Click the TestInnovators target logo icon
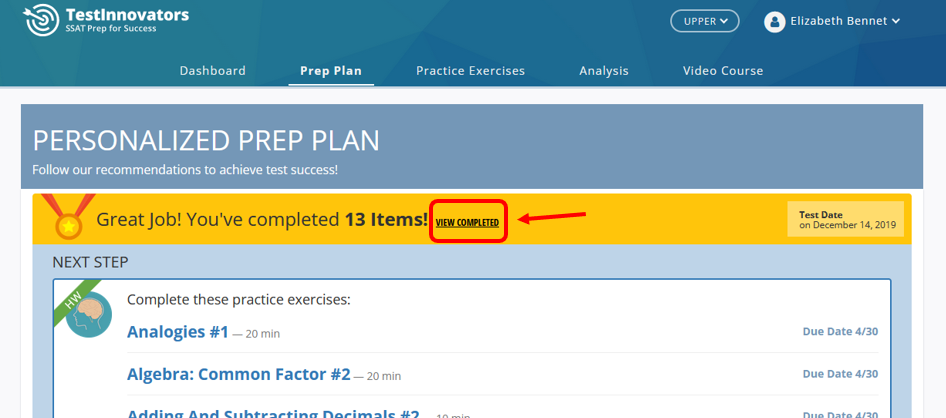This screenshot has height=418, width=946. tap(41, 20)
